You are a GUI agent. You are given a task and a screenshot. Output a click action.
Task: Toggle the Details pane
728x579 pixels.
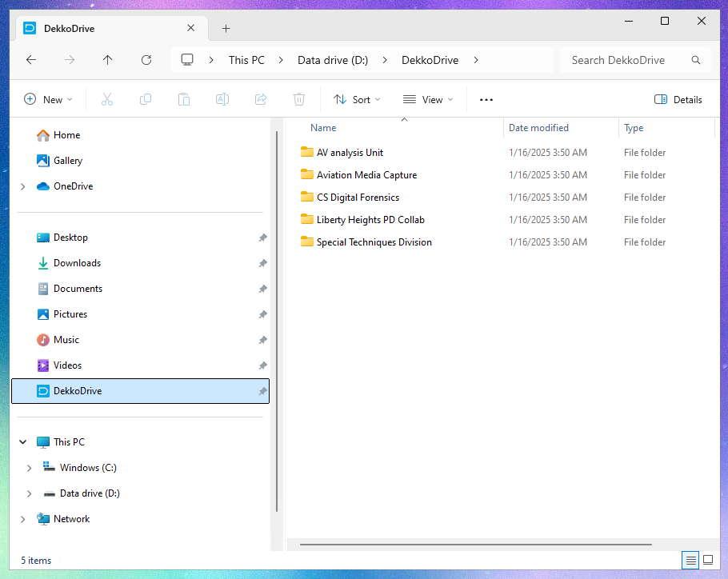678,99
